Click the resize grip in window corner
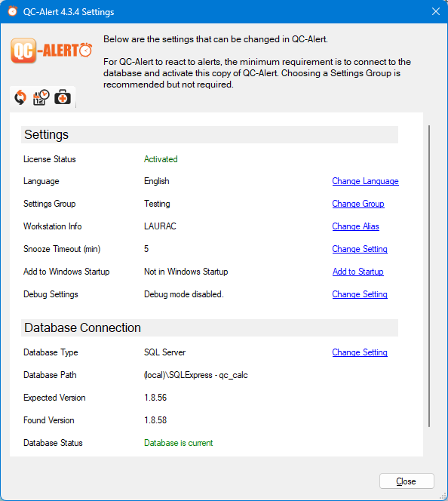The image size is (448, 501). pyautogui.click(x=443, y=496)
